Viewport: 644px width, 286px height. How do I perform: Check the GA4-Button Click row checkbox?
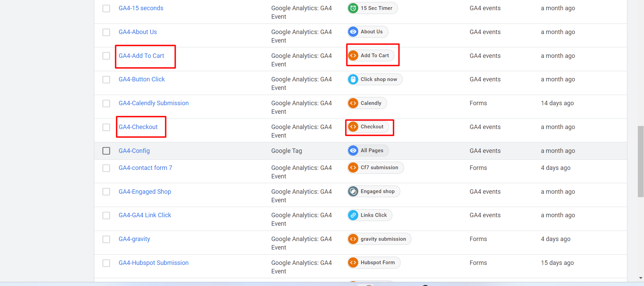pos(106,80)
